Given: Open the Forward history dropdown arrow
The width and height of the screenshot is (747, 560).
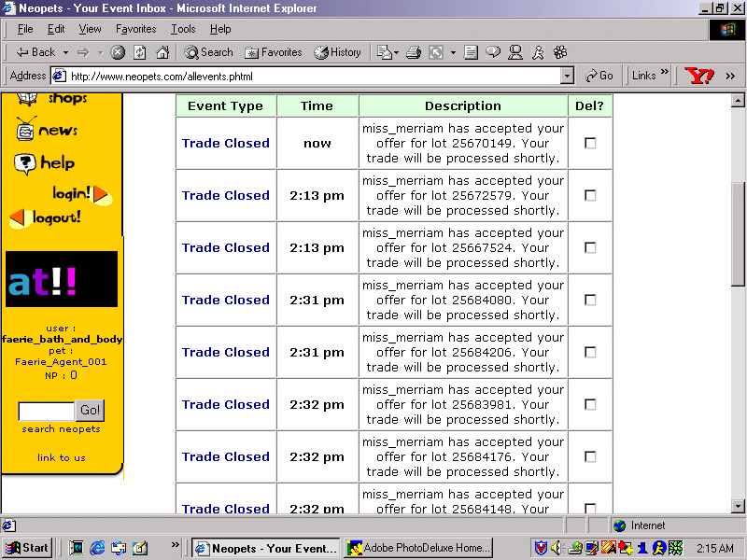Looking at the screenshot, I should tap(100, 52).
